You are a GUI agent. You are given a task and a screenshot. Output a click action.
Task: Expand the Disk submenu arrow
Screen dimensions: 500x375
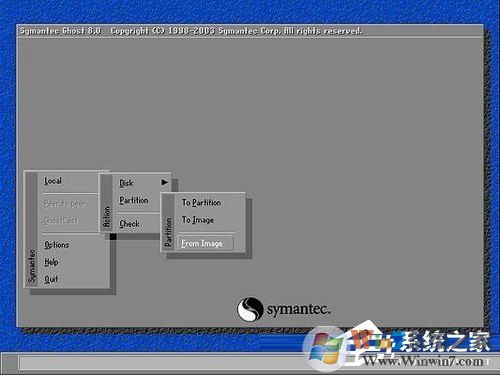click(x=164, y=182)
